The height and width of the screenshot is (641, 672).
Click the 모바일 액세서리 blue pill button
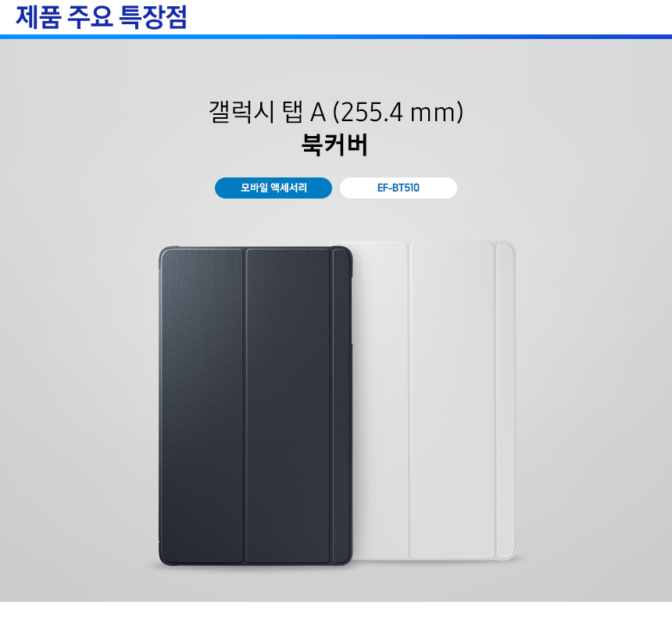point(273,188)
